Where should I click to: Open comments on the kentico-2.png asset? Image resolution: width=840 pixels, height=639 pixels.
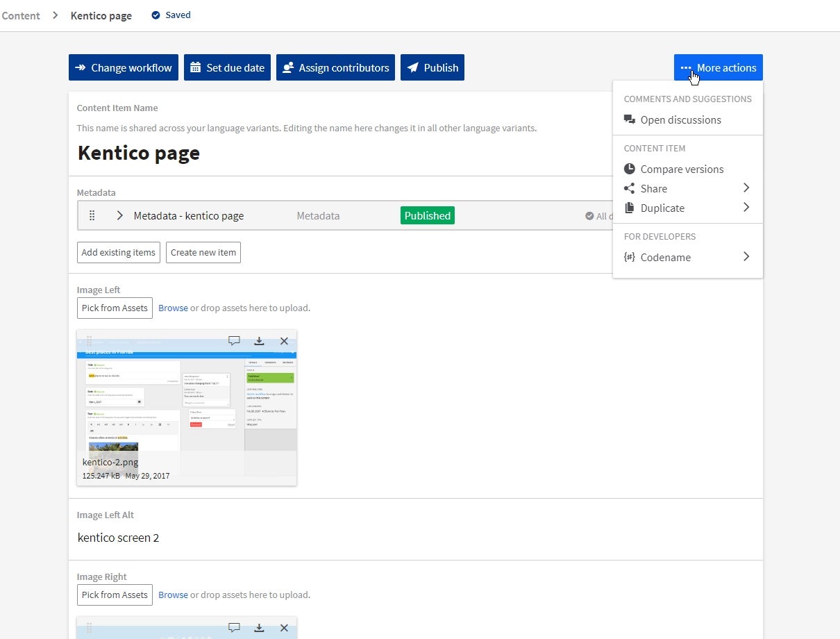click(234, 341)
